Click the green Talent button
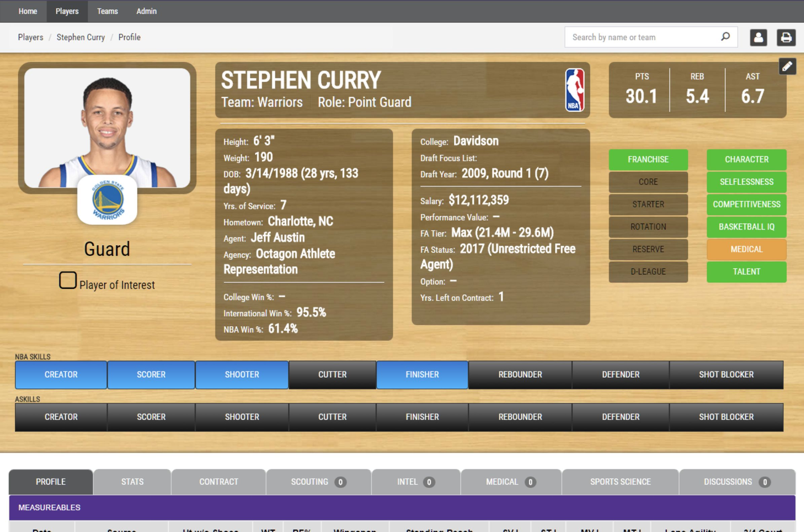This screenshot has width=804, height=532. pos(747,272)
